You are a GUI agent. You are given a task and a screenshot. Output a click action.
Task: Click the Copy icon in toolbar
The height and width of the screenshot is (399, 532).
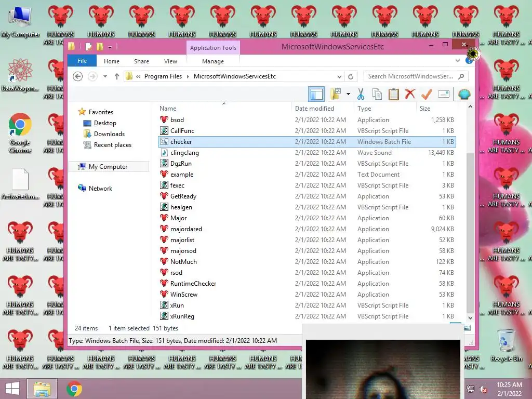tap(377, 94)
